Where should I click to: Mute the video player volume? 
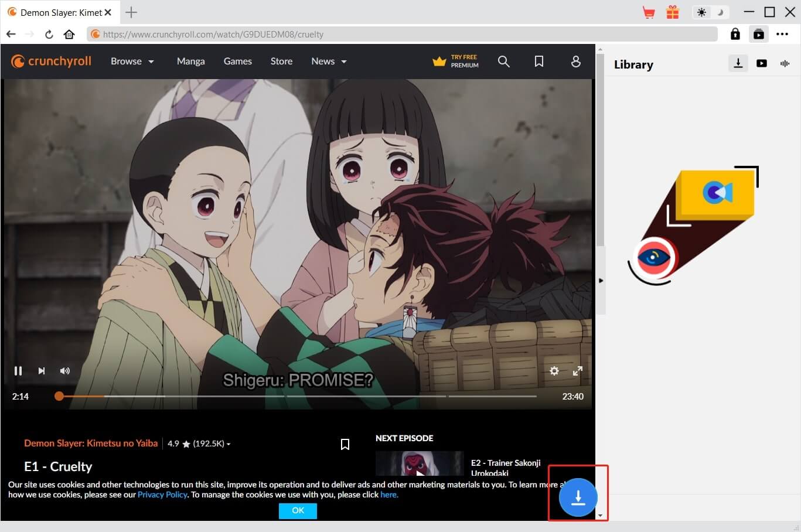click(x=65, y=370)
